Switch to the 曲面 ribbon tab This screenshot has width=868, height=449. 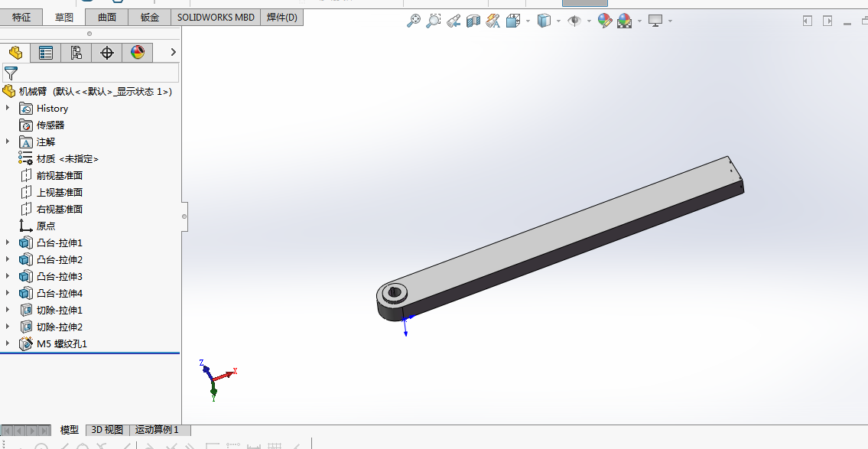click(107, 17)
